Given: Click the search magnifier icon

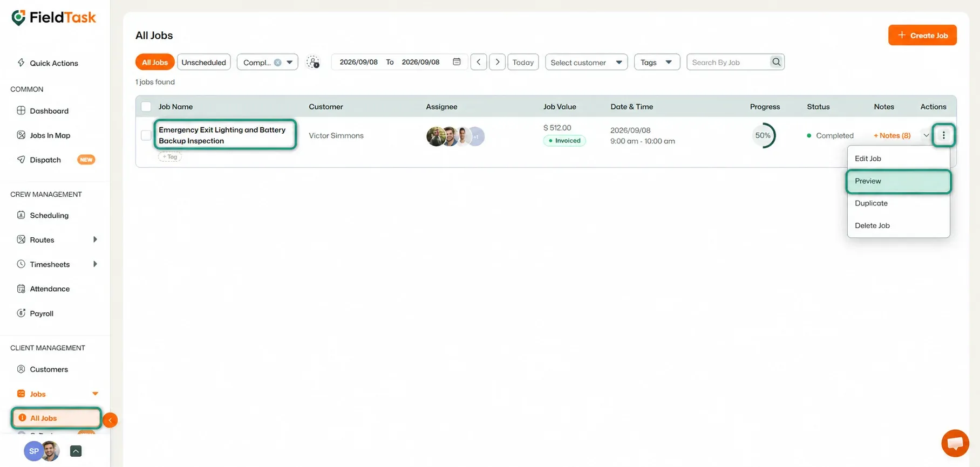Looking at the screenshot, I should click(x=776, y=62).
